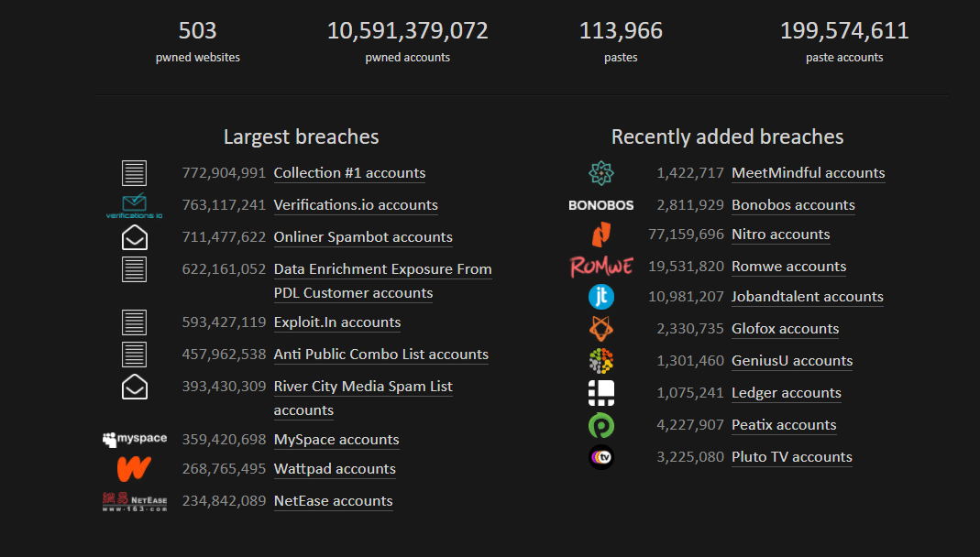Click the Romwe logo
The height and width of the screenshot is (557, 980).
pyautogui.click(x=601, y=267)
